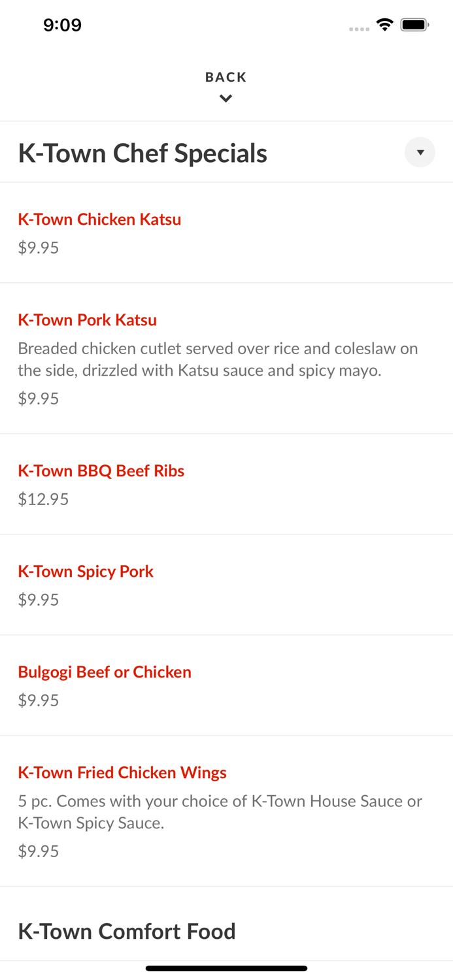The image size is (453, 980).
Task: Open Bulgogi Beef or Chicken
Action: 105,672
